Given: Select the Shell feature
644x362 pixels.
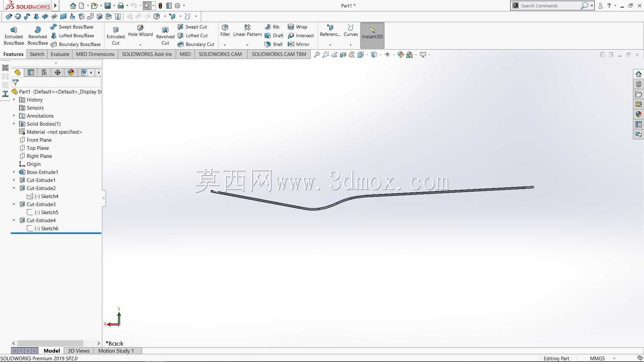Looking at the screenshot, I should tap(273, 44).
